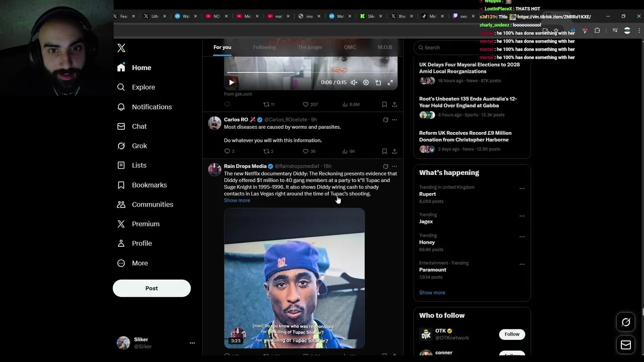Bookmark Carlos RO post

coord(384,151)
